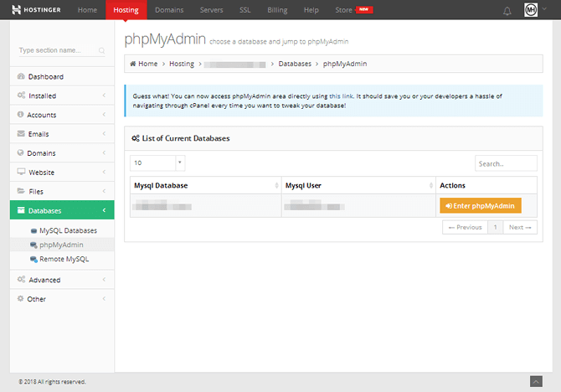Click the Previous pagination button
The image size is (561, 392).
465,227
